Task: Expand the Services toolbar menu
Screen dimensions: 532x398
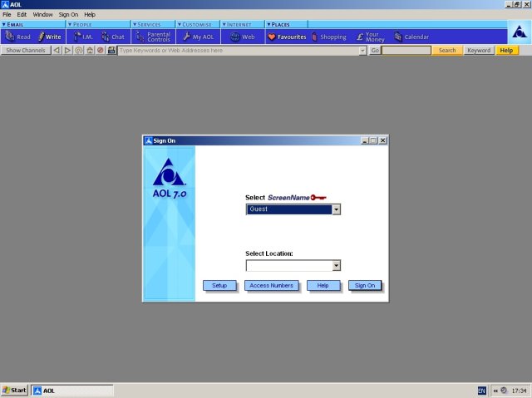Action: tap(146, 24)
